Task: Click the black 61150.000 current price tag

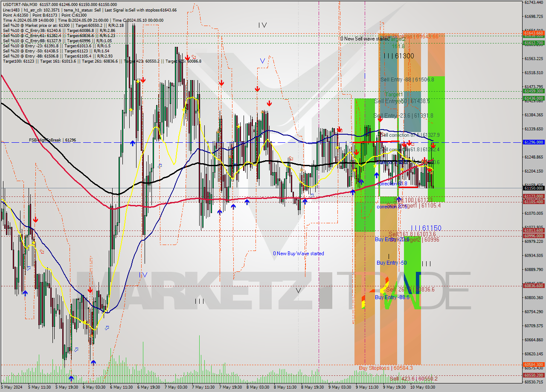Action: click(534, 188)
